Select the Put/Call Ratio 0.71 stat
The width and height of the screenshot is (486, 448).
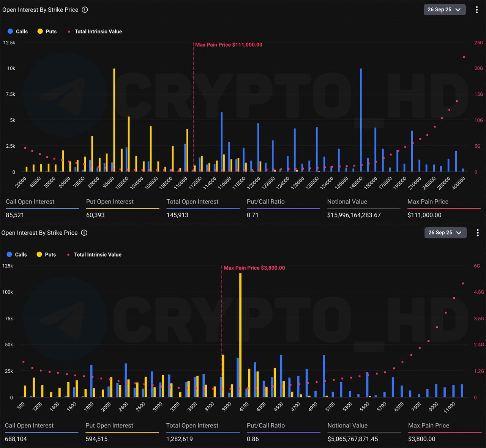[x=283, y=208]
